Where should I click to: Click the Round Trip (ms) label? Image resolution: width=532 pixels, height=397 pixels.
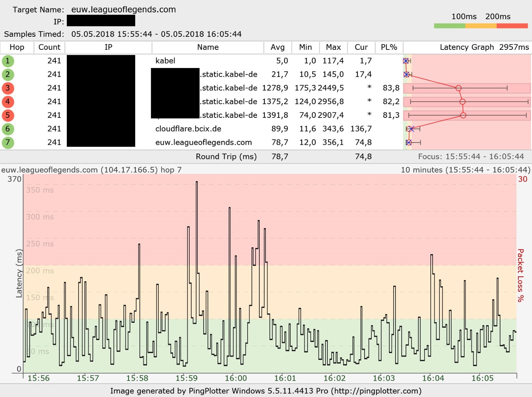coord(226,157)
